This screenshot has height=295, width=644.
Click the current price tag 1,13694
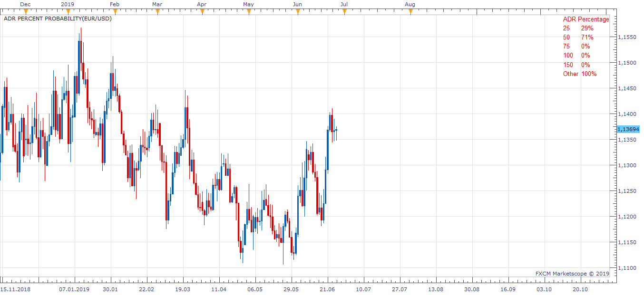628,129
